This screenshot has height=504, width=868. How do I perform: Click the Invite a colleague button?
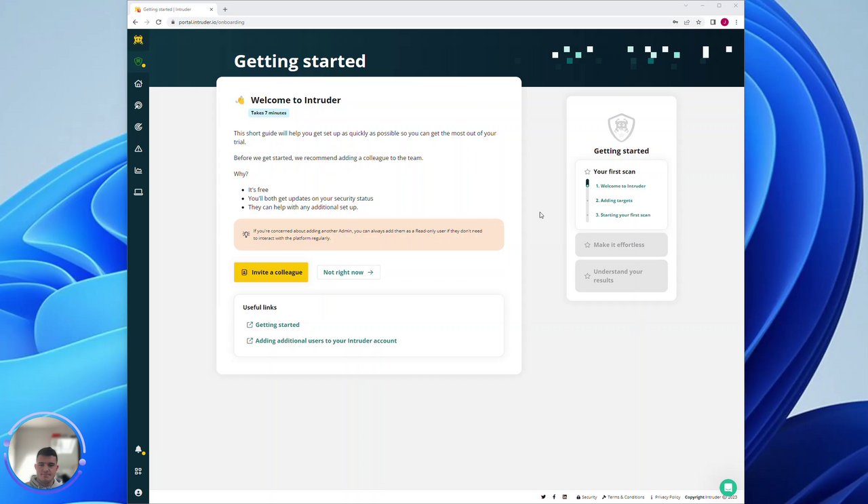(271, 272)
